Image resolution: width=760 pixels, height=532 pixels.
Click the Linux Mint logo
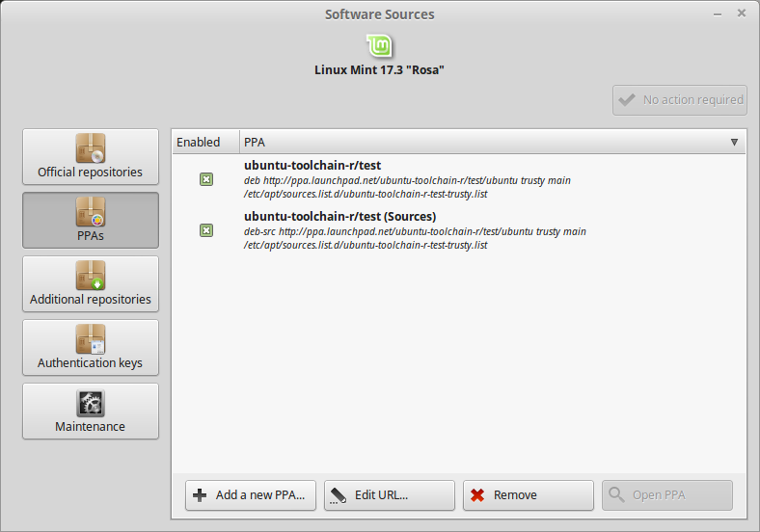tap(379, 46)
